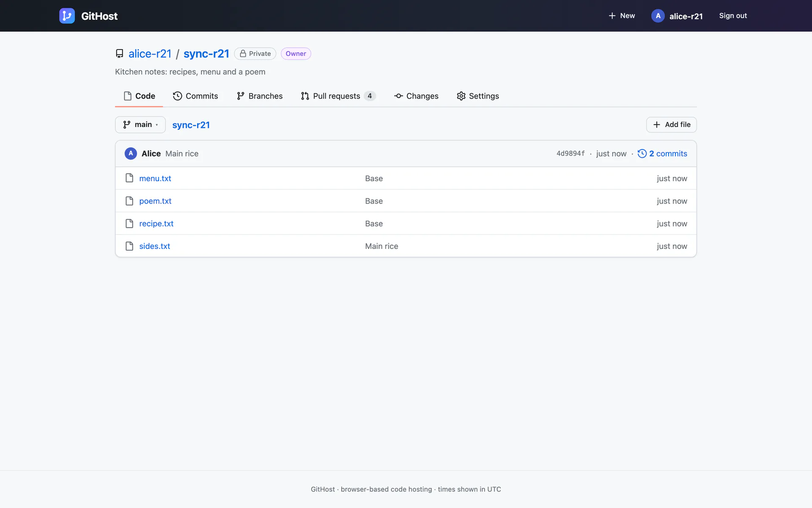Open the alice-r21 owner link in the title
812x508 pixels.
(x=150, y=54)
